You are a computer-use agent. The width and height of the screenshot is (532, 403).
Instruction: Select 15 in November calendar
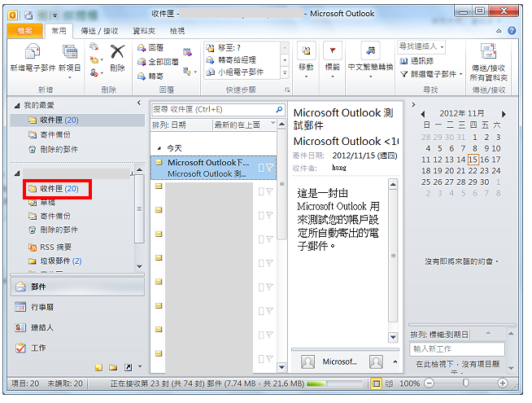pos(473,160)
